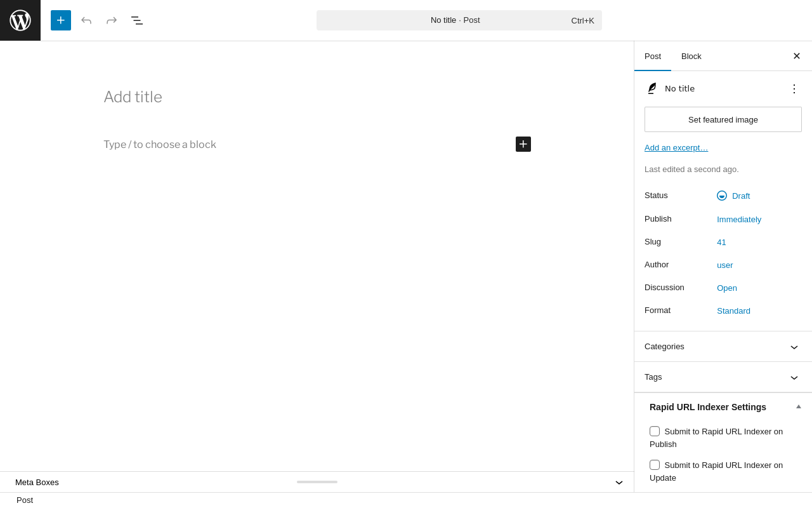Change post status from Draft
The image size is (812, 508).
[x=733, y=196]
